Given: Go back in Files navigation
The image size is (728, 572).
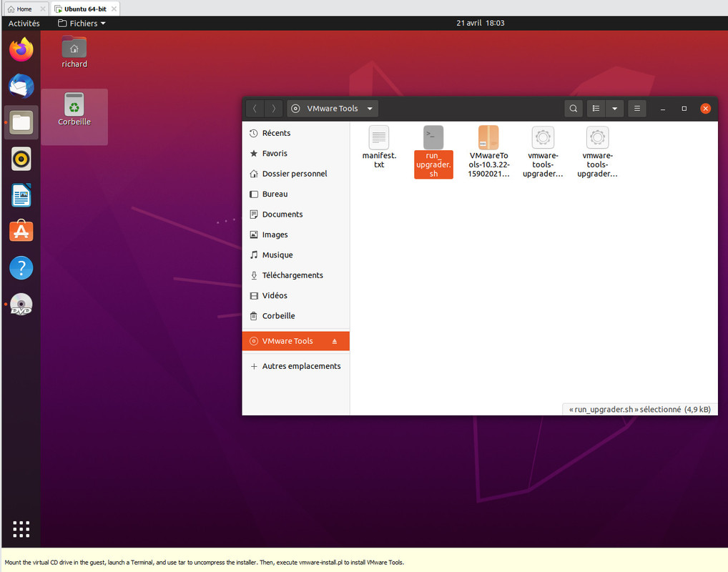Looking at the screenshot, I should [255, 109].
